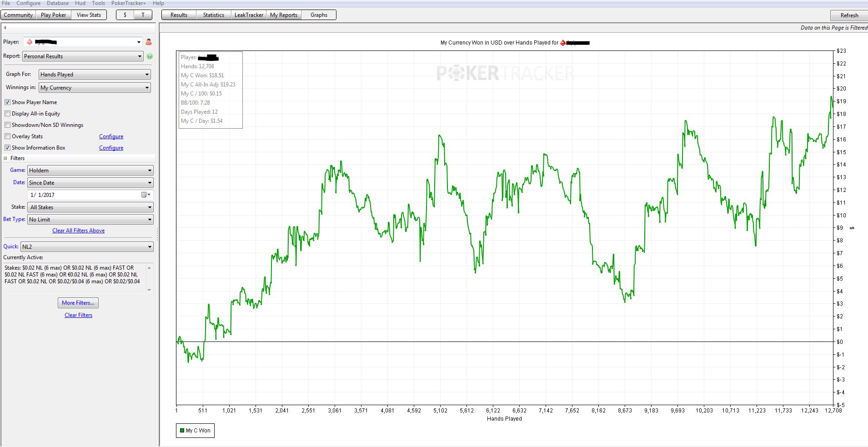This screenshot has height=447, width=868.
Task: Open the Game Holdem dropdown
Action: pyautogui.click(x=90, y=171)
